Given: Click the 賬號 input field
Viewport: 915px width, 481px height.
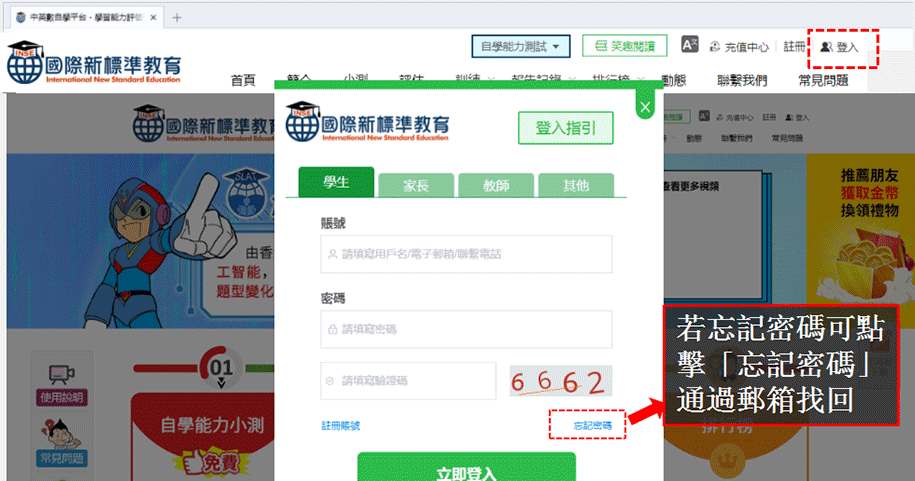Looking at the screenshot, I should 466,254.
